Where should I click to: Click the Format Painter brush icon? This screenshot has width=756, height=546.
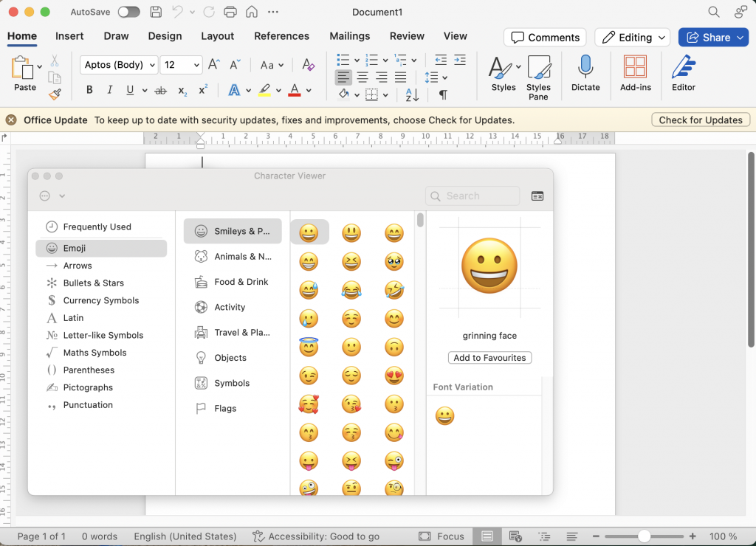click(x=55, y=94)
